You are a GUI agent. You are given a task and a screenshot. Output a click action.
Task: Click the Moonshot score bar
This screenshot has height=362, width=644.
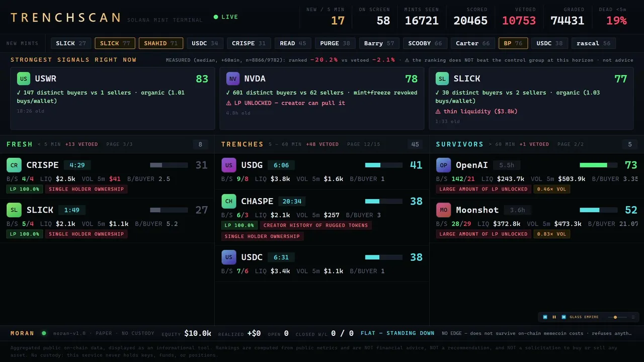[598, 210]
